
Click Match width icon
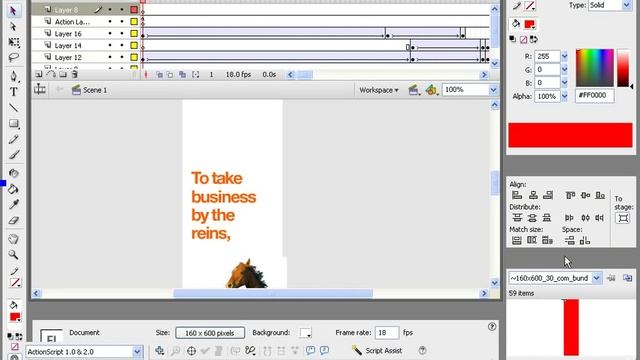pos(517,240)
